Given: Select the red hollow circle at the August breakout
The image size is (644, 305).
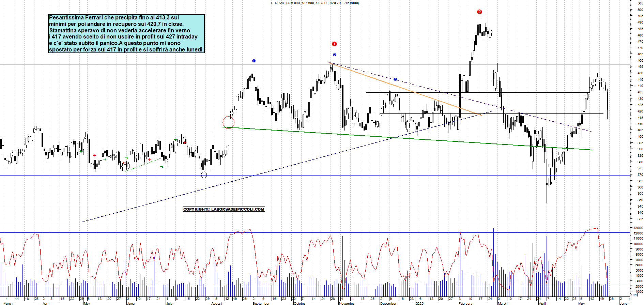Looking at the screenshot, I should pyautogui.click(x=228, y=122).
